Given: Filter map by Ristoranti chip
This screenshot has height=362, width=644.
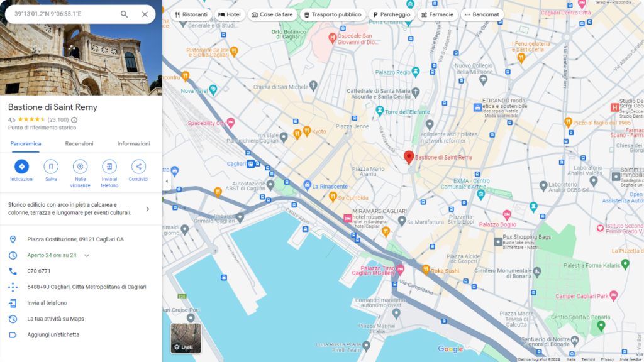Looking at the screenshot, I should (191, 14).
